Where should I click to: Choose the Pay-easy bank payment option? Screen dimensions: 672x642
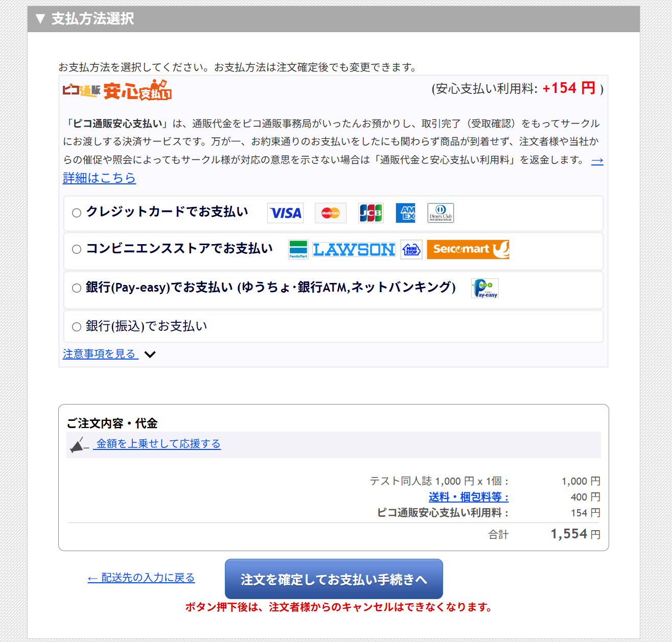point(77,288)
